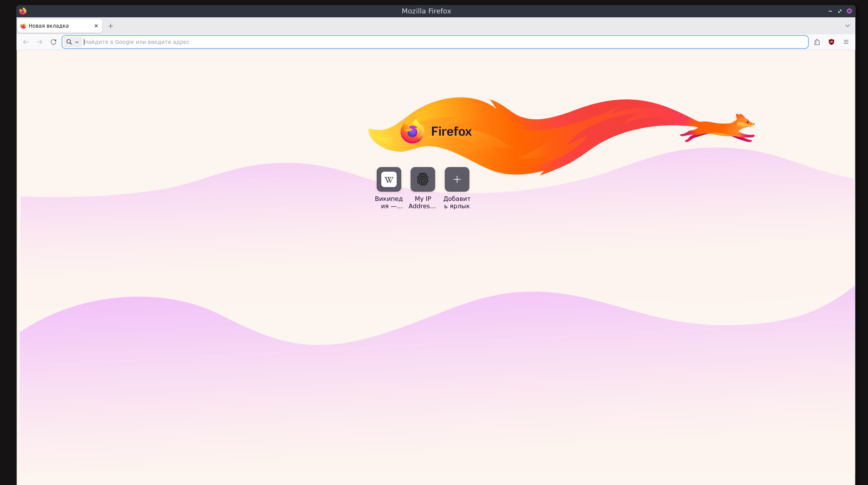The width and height of the screenshot is (868, 485).
Task: Open the Extensions puzzle icon
Action: (x=817, y=42)
